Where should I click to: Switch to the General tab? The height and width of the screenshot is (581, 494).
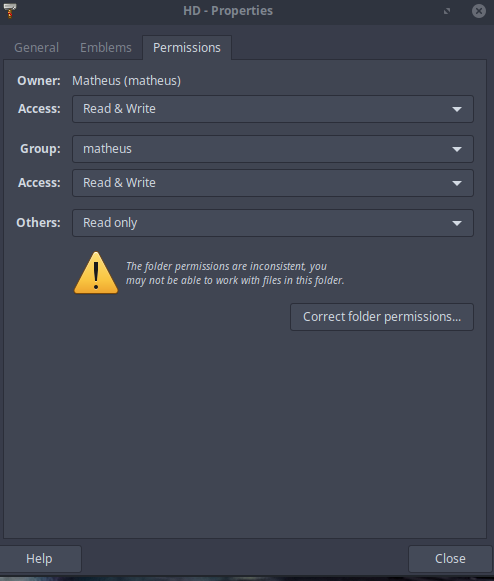[36, 48]
